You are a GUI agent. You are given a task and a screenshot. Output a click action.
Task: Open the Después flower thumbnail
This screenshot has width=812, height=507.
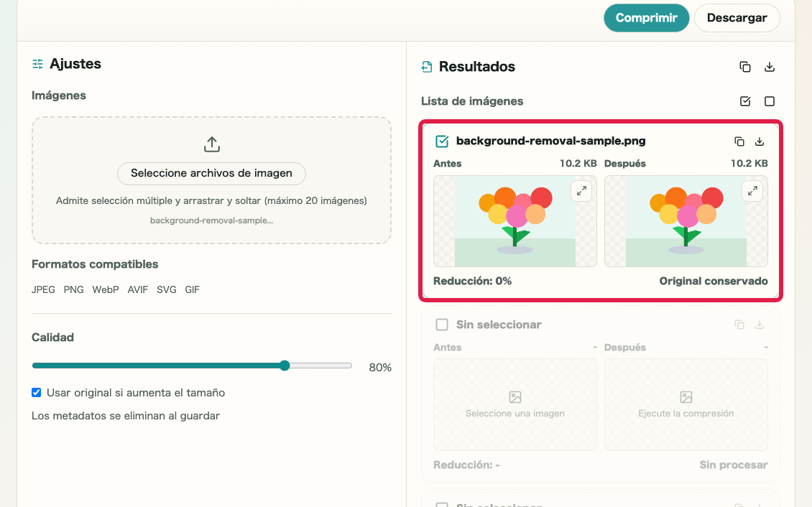click(686, 221)
